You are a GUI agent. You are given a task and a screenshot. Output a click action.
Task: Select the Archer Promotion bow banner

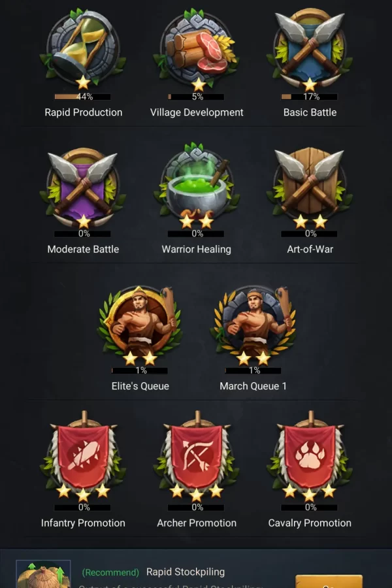click(196, 455)
